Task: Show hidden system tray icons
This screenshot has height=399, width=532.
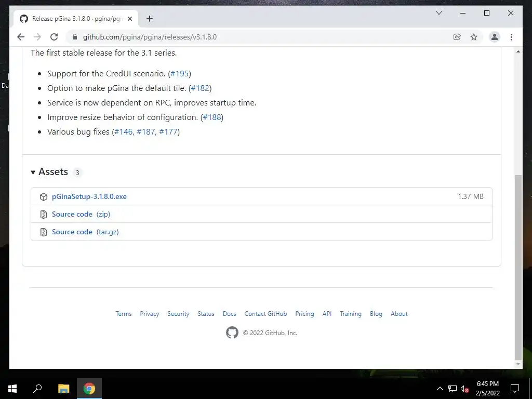Action: click(440, 389)
